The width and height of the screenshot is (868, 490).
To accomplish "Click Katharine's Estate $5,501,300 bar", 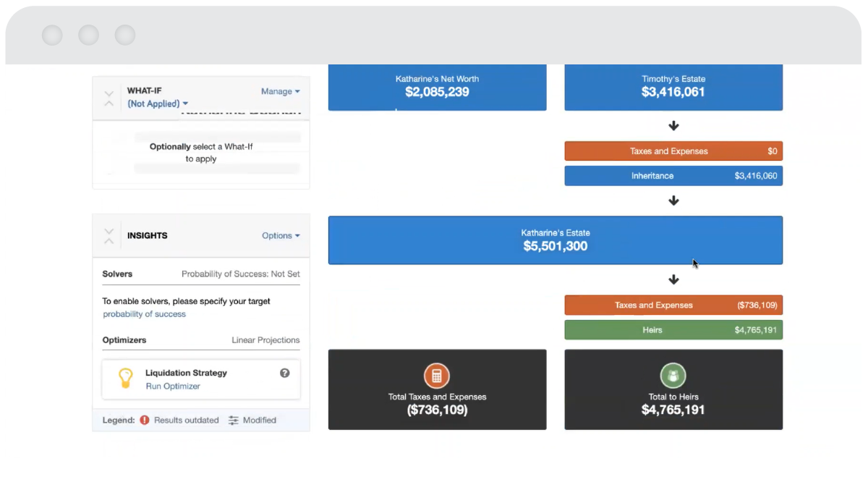I will [555, 240].
